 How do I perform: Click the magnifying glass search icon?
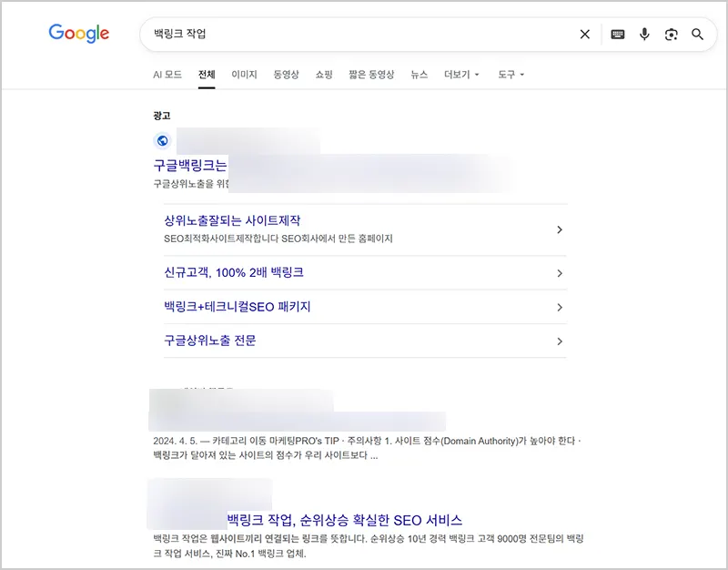tap(698, 35)
